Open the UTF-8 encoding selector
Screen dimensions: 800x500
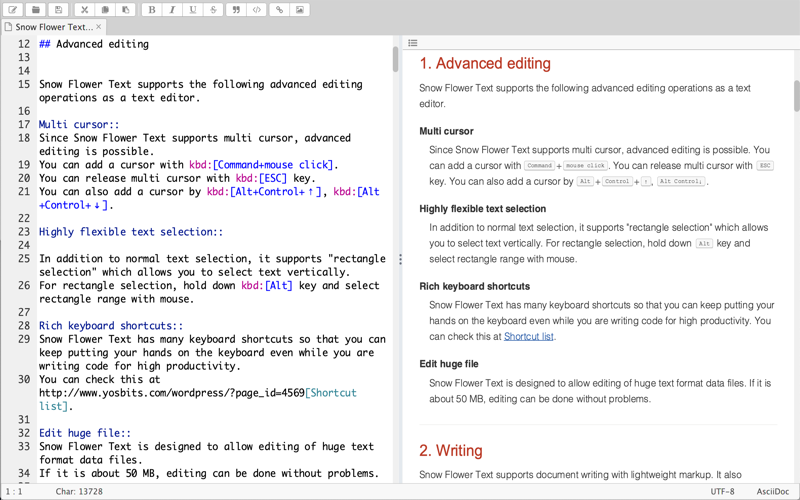point(722,491)
